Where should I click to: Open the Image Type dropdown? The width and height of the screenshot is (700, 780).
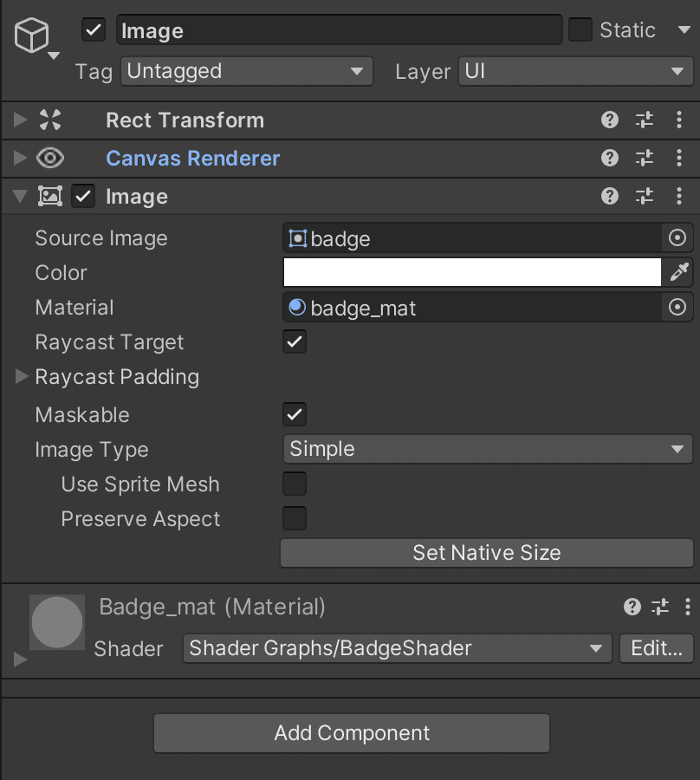tap(487, 449)
